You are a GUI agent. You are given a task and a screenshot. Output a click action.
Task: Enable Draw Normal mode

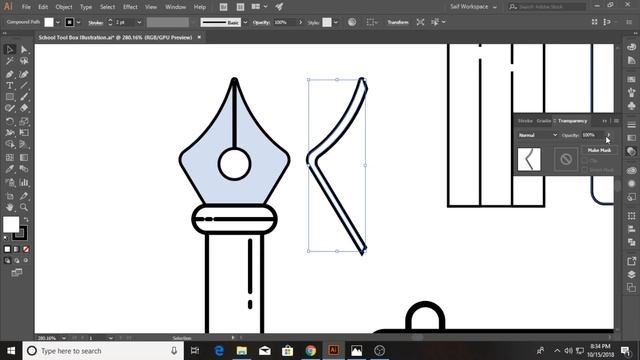pos(7,260)
